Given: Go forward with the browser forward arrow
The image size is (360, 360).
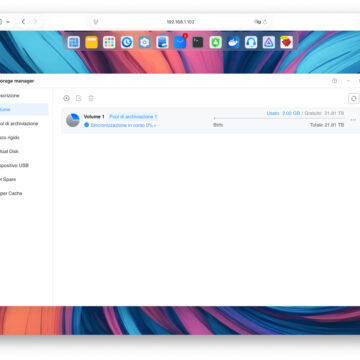Looking at the screenshot, I should point(35,22).
